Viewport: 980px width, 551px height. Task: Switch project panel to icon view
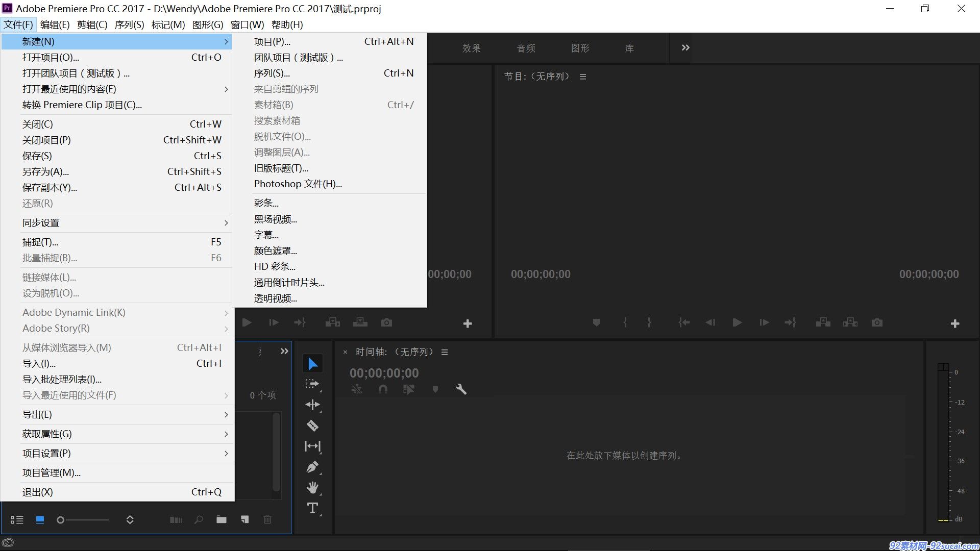click(40, 520)
